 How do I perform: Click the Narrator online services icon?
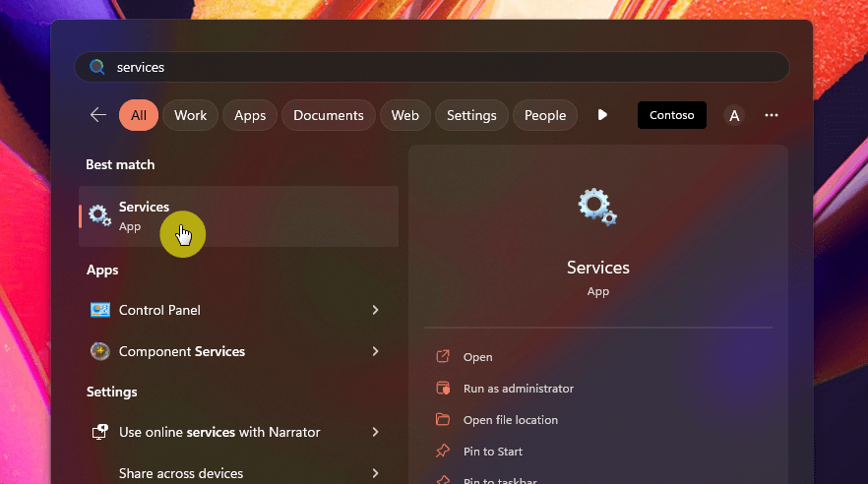coord(100,432)
